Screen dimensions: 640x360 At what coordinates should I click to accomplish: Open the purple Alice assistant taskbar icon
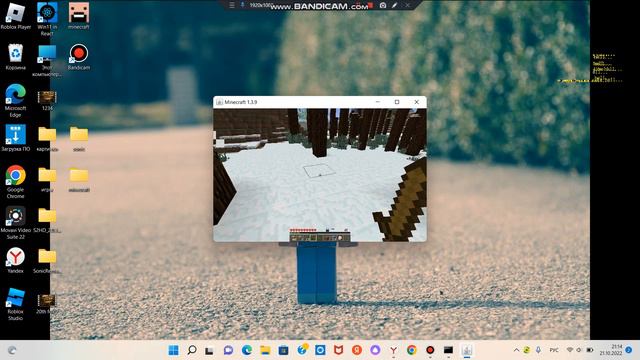(375, 350)
